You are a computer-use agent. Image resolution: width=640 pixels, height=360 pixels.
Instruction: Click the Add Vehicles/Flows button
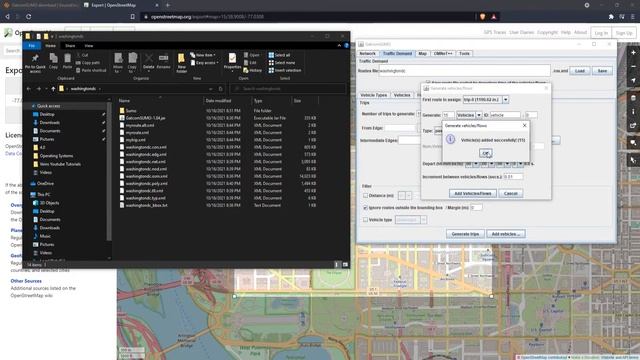pos(473,193)
